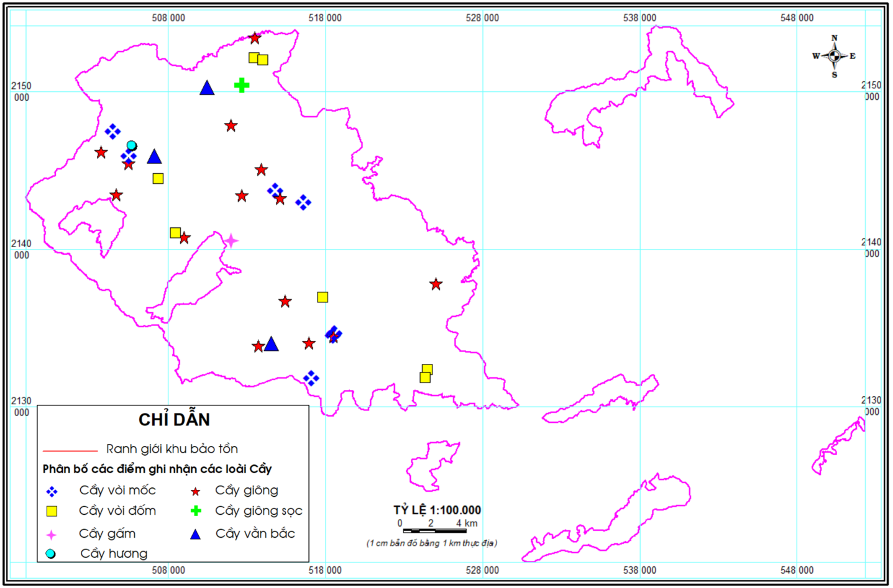Select the blue triangle icon in the legend
Viewport: 893px width, 588px height.
click(195, 534)
